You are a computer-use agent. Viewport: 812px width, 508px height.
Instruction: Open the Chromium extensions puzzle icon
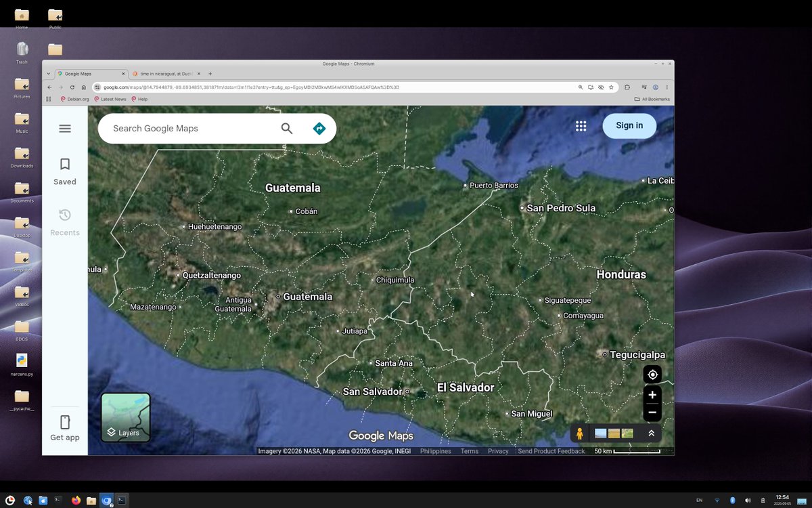627,87
